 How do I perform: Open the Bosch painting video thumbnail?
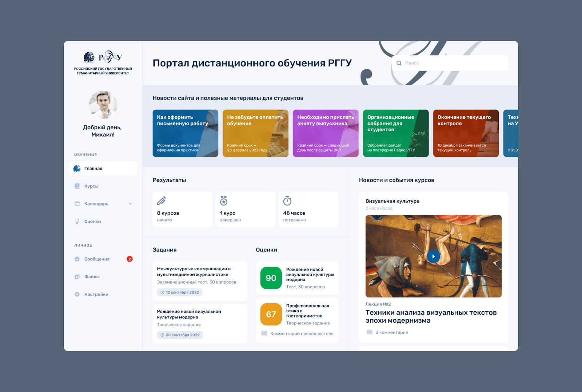click(434, 256)
